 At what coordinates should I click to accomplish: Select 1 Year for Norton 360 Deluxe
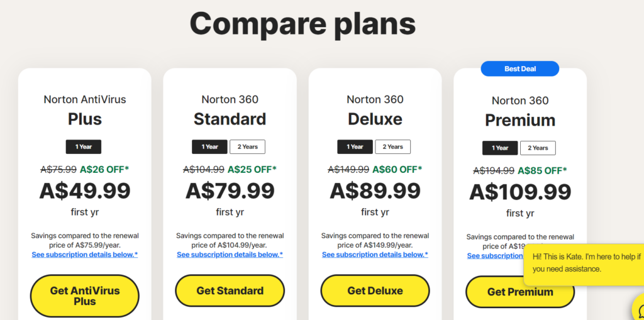[x=355, y=146]
